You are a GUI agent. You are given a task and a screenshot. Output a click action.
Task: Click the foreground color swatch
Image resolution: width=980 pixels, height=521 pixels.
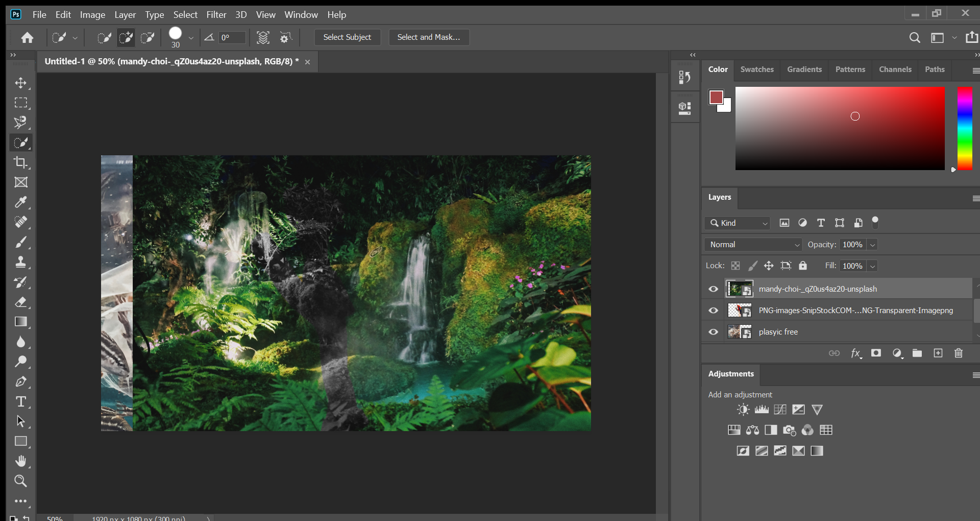point(716,97)
